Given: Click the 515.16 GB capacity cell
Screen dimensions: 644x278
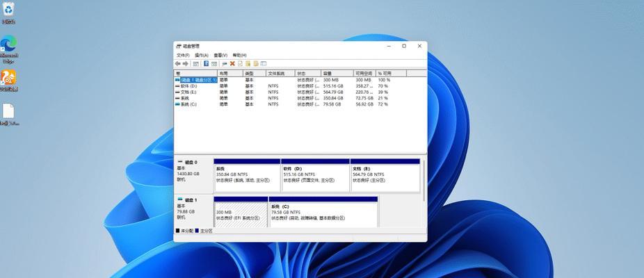Looking at the screenshot, I should 332,86.
